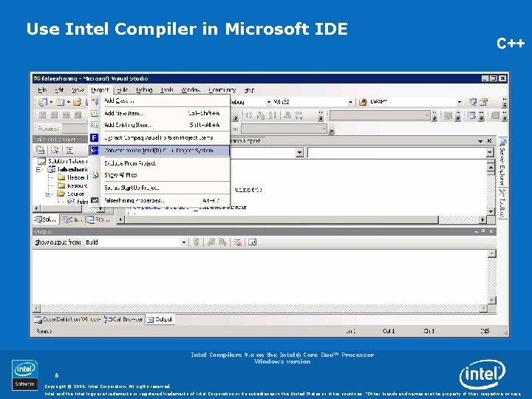This screenshot has width=532, height=399.
Task: Open falsesharing Properties menu entry
Action: click(x=160, y=200)
